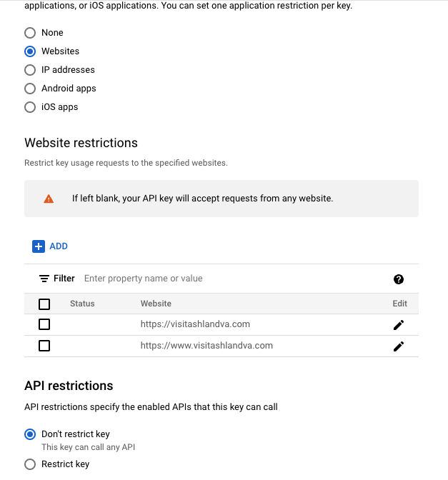Click the filter property name input field
Viewport: 448px width, 480px height.
point(233,279)
